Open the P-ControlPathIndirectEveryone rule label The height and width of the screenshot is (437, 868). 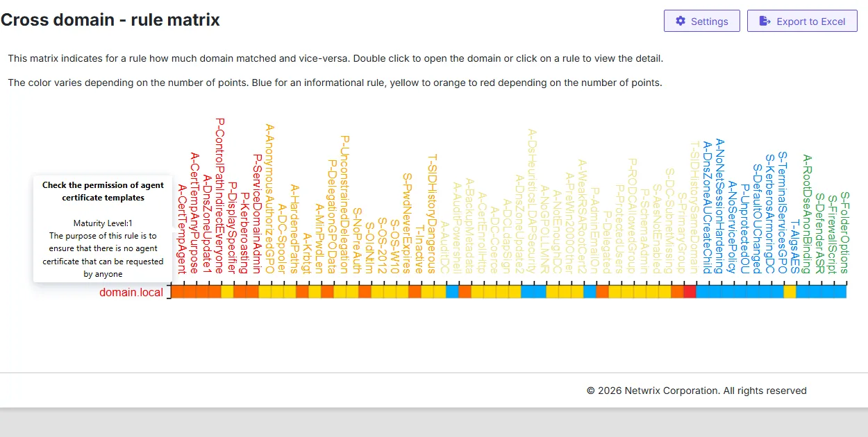click(x=219, y=196)
